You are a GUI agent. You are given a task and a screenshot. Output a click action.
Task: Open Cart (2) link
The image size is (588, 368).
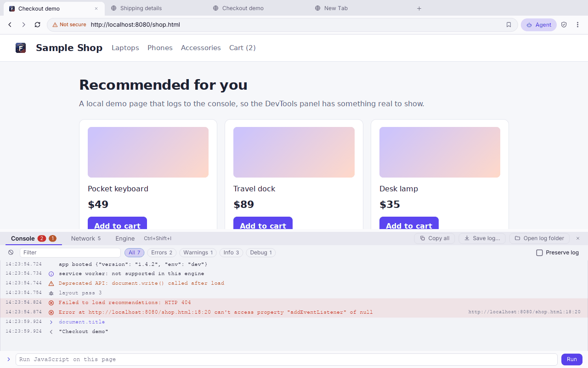(x=243, y=48)
